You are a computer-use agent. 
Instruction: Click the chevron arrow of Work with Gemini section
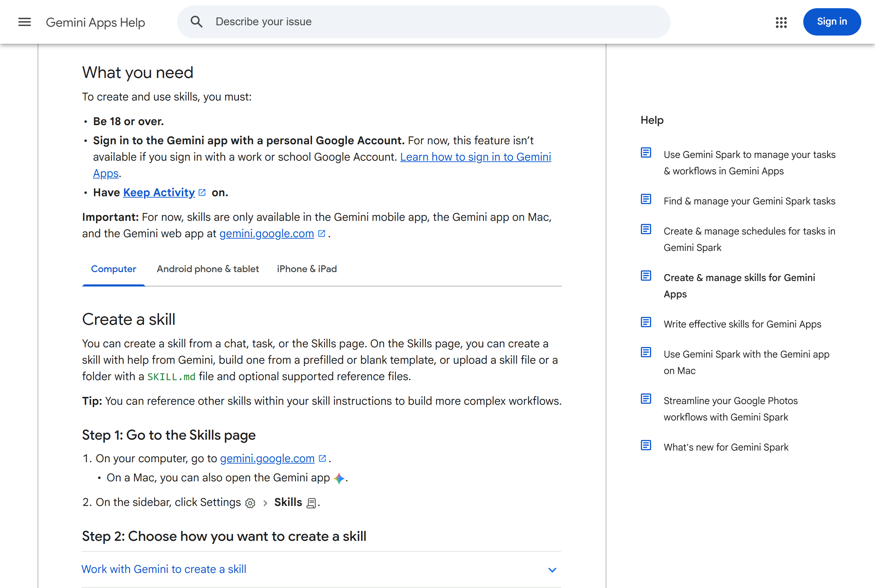click(552, 570)
